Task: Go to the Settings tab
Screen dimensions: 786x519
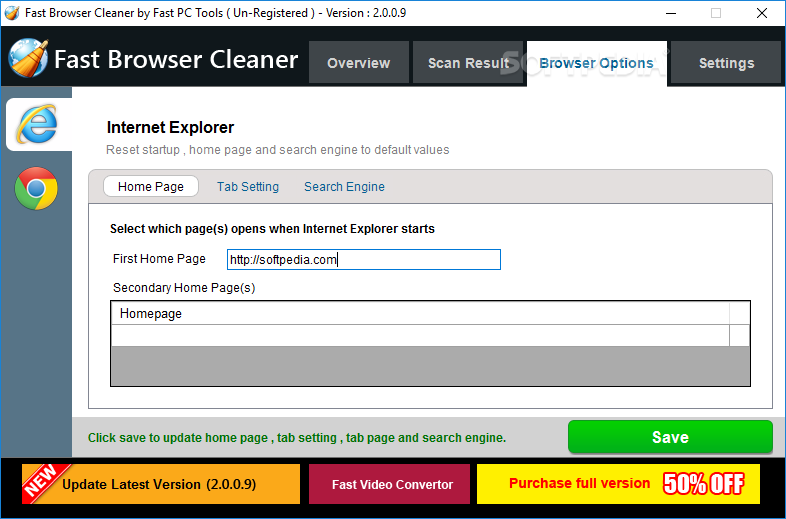Action: [726, 63]
